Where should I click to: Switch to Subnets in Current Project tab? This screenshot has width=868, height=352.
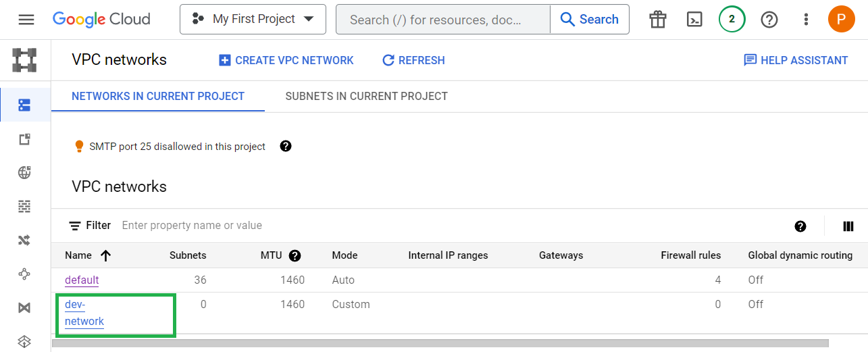click(367, 96)
